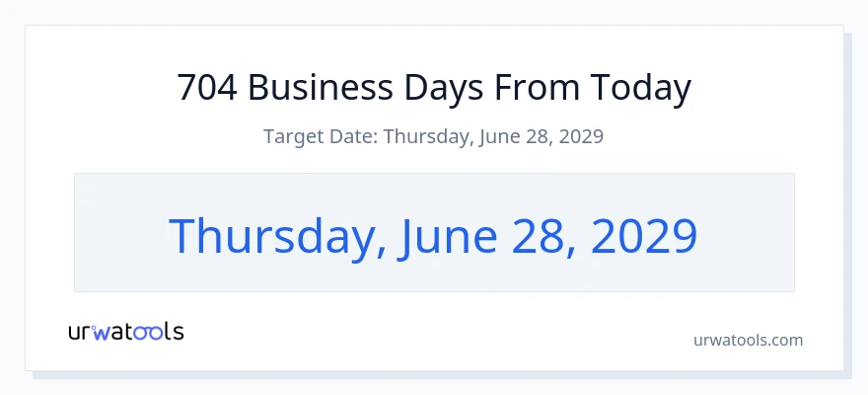Viewport: 868px width, 395px height.
Task: Click the urwatools logo
Action: [x=126, y=332]
